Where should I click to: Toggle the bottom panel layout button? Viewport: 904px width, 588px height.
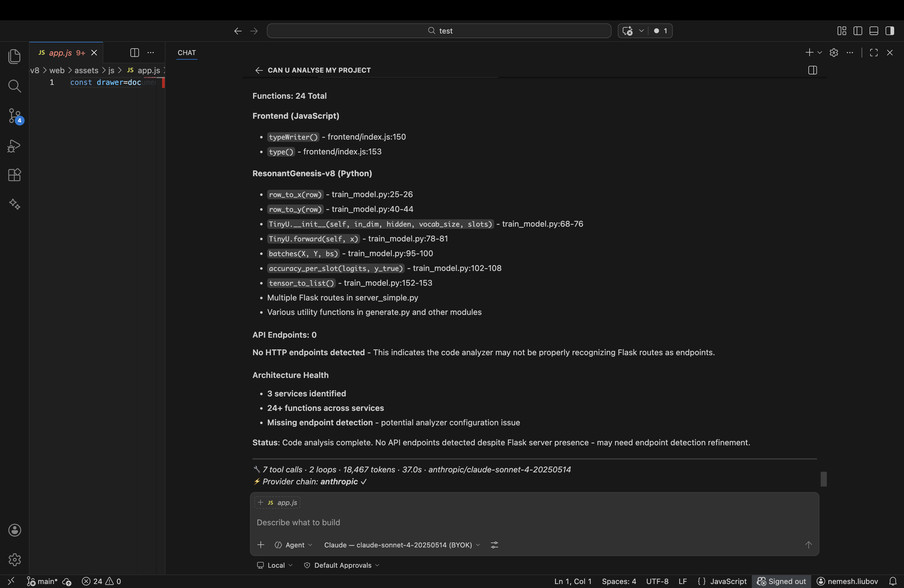point(874,31)
